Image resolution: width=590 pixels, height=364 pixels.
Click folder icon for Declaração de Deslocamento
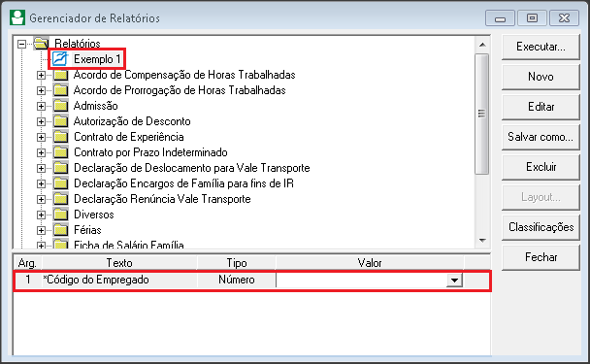[60, 168]
